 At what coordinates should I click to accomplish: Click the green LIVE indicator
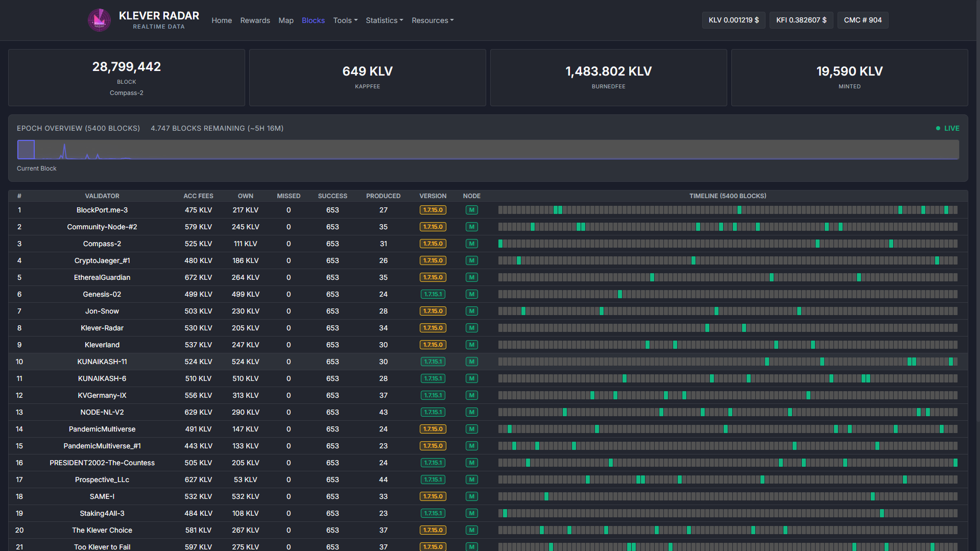pos(947,128)
